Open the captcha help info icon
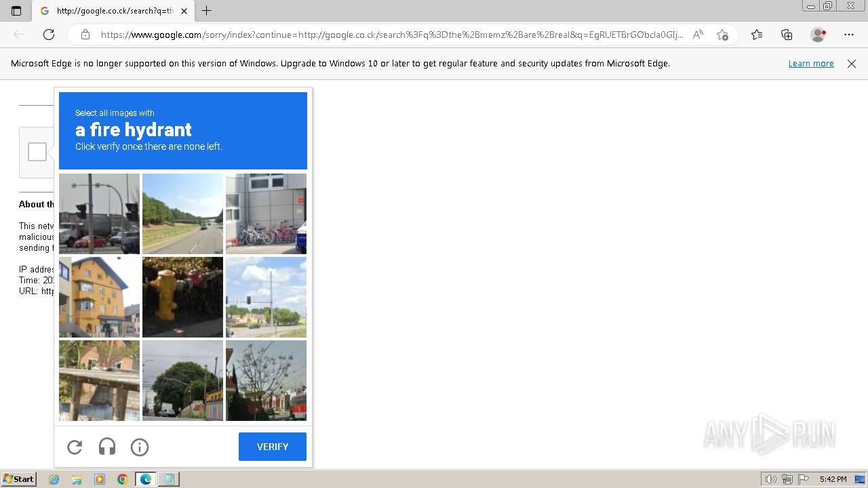Viewport: 868px width, 488px height. (140, 447)
